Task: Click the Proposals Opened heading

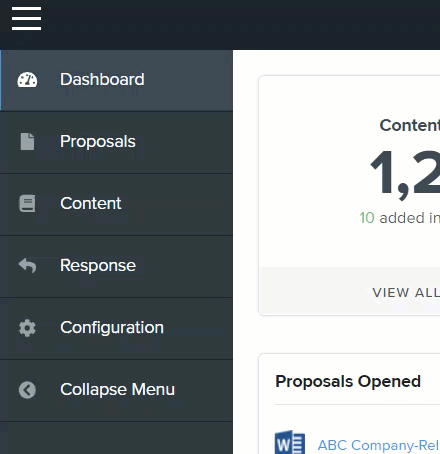Action: click(x=348, y=382)
